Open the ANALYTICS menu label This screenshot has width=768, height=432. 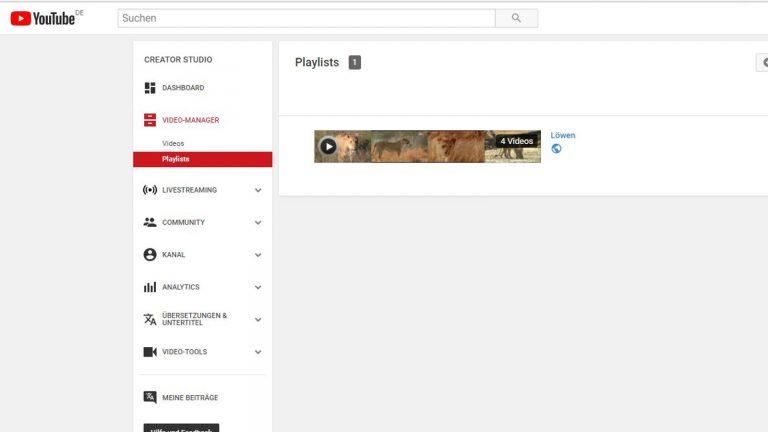[181, 287]
